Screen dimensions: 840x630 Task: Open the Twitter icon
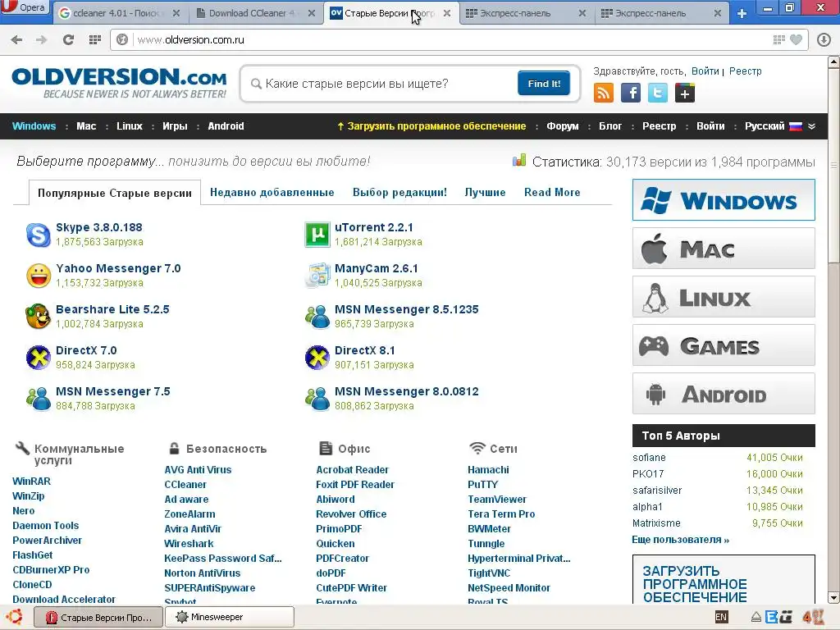658,93
